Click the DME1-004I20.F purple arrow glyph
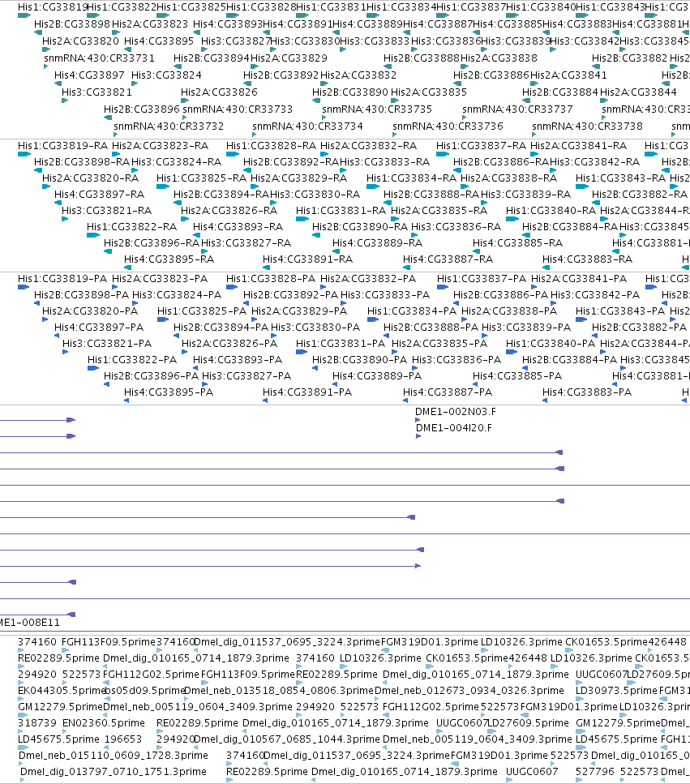 point(418,436)
